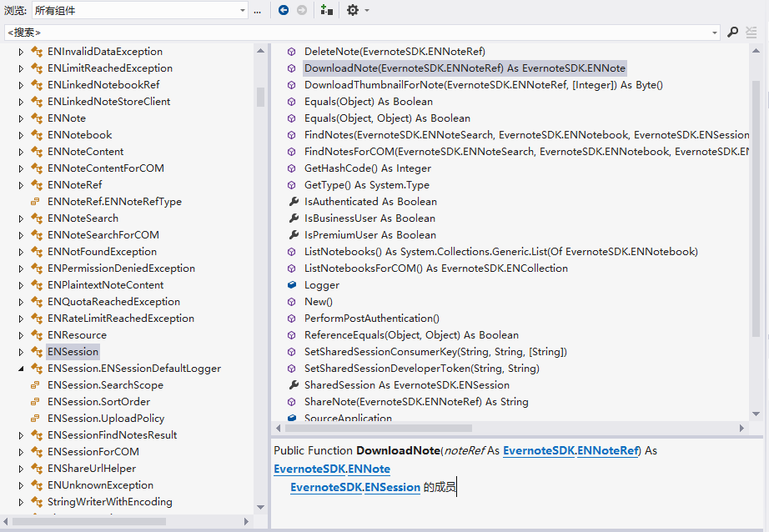Select the PerformPostAuthentication() member
The image size is (769, 532).
[372, 319]
